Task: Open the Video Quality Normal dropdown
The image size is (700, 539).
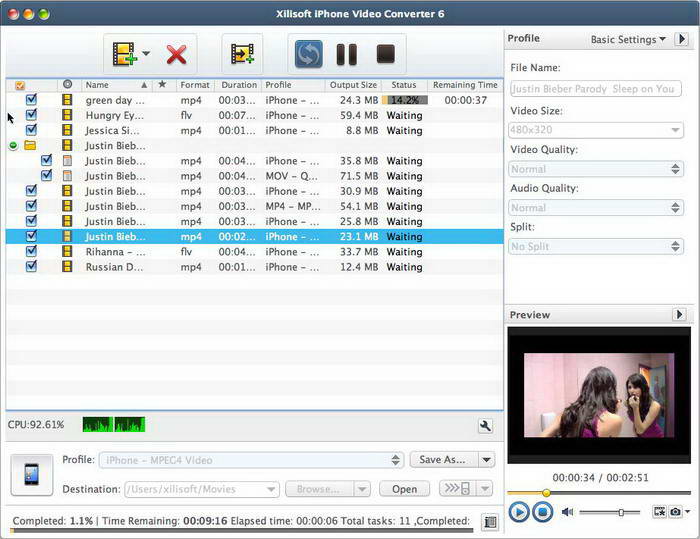Action: pyautogui.click(x=596, y=169)
